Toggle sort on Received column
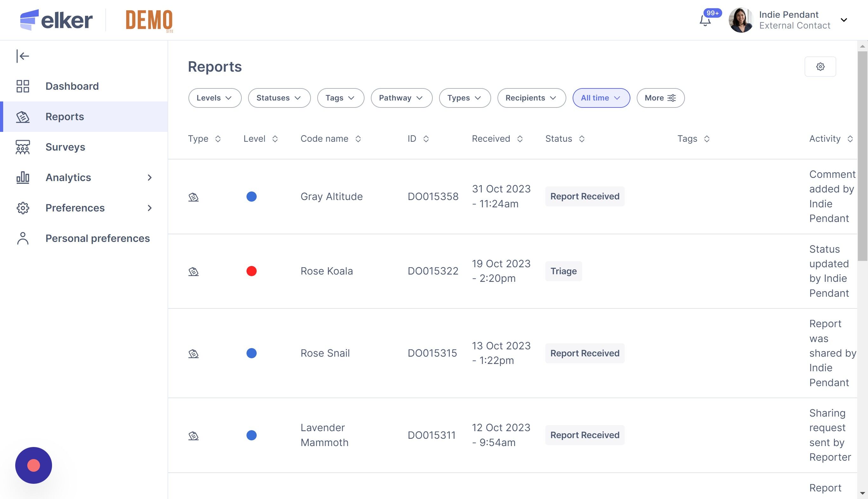Image resolution: width=868 pixels, height=499 pixels. 520,139
